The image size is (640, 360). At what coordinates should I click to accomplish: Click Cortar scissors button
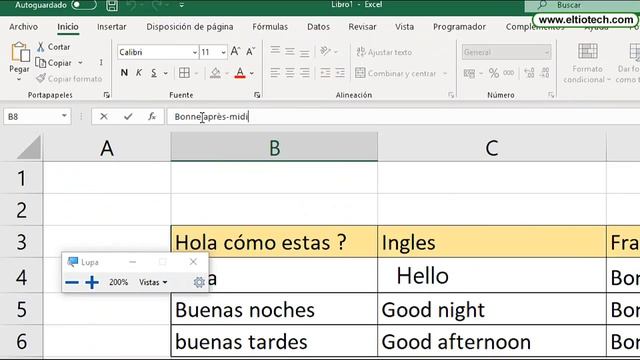pos(53,47)
